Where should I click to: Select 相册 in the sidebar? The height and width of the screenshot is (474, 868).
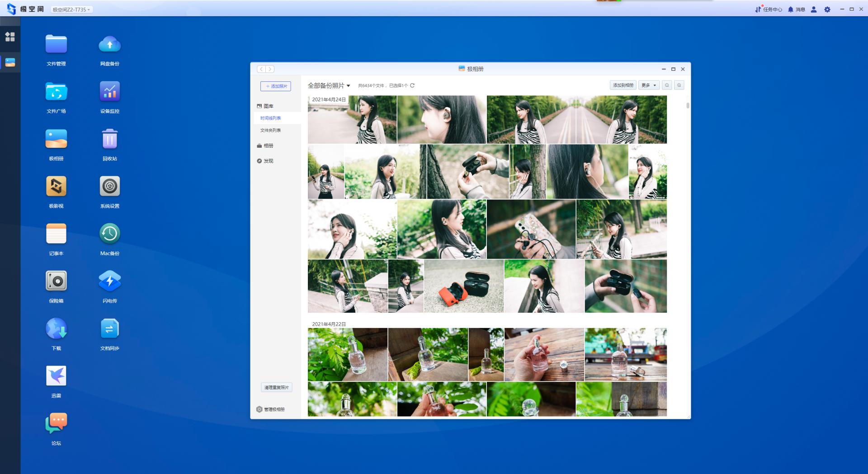(x=268, y=146)
